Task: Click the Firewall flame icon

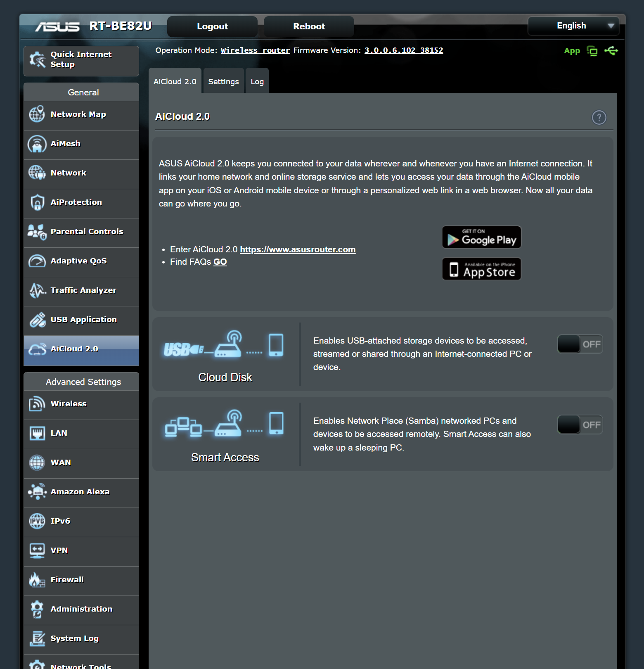Action: pos(37,580)
